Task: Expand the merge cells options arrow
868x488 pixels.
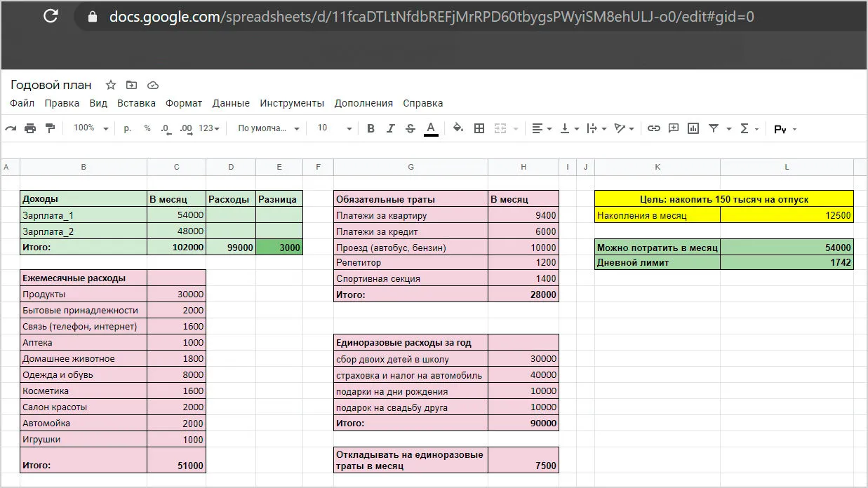Action: [x=516, y=129]
